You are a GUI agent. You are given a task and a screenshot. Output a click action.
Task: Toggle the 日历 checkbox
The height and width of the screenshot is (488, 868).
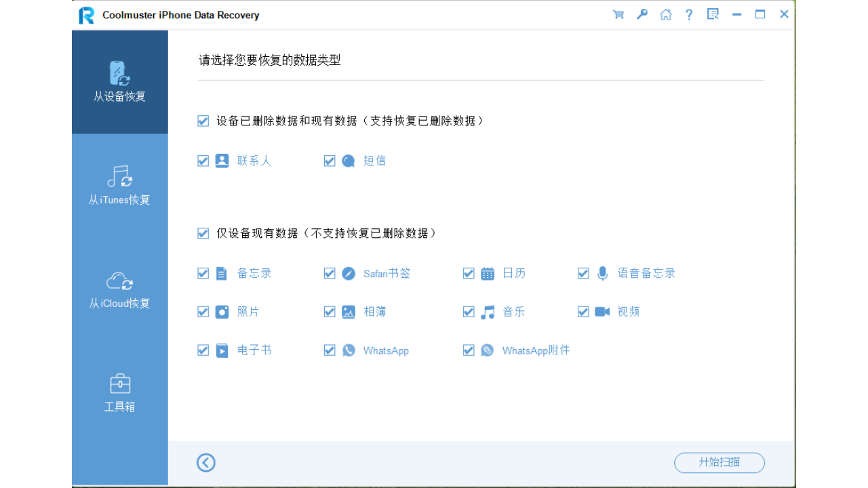(x=469, y=273)
